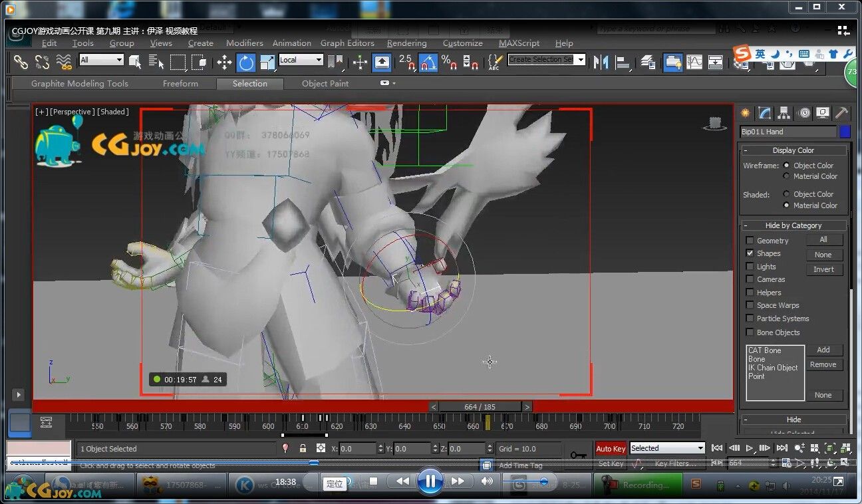Open the Manage Layers dialog
The width and height of the screenshot is (862, 504).
point(648,63)
